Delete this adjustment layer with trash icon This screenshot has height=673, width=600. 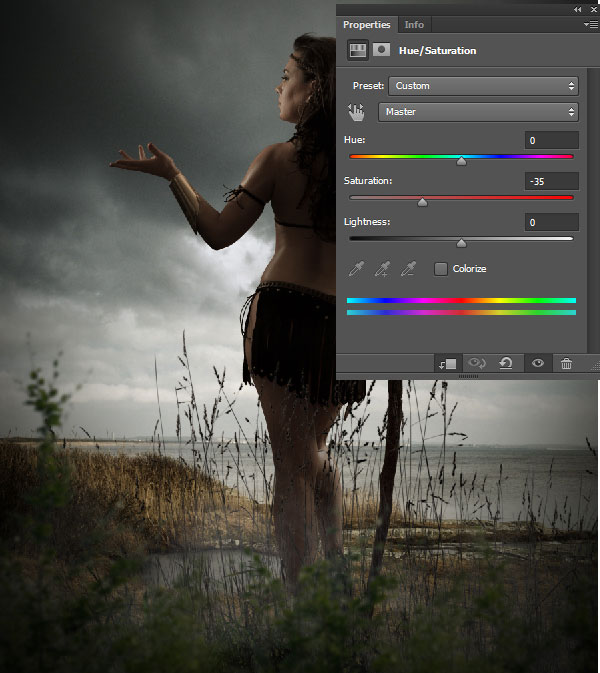(x=567, y=364)
